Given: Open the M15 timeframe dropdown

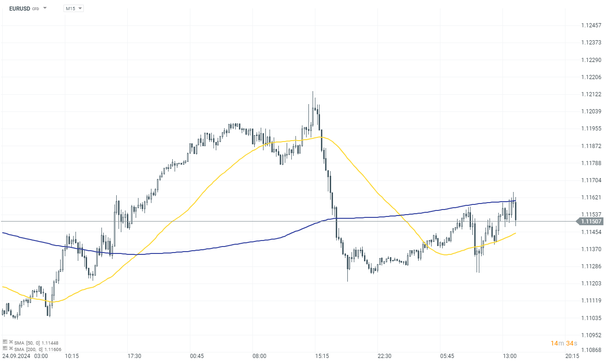Looking at the screenshot, I should point(73,8).
